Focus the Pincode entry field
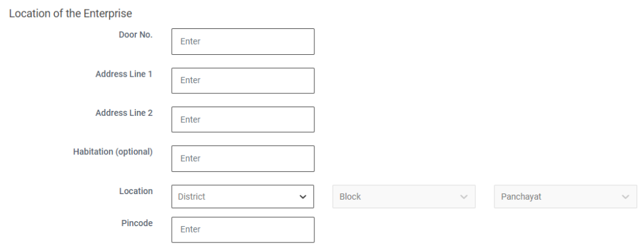 click(x=242, y=230)
